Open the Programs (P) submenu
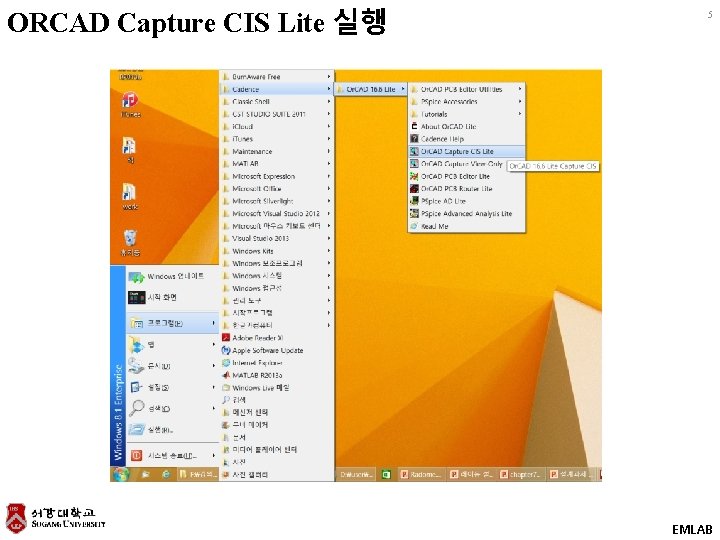 click(x=172, y=323)
